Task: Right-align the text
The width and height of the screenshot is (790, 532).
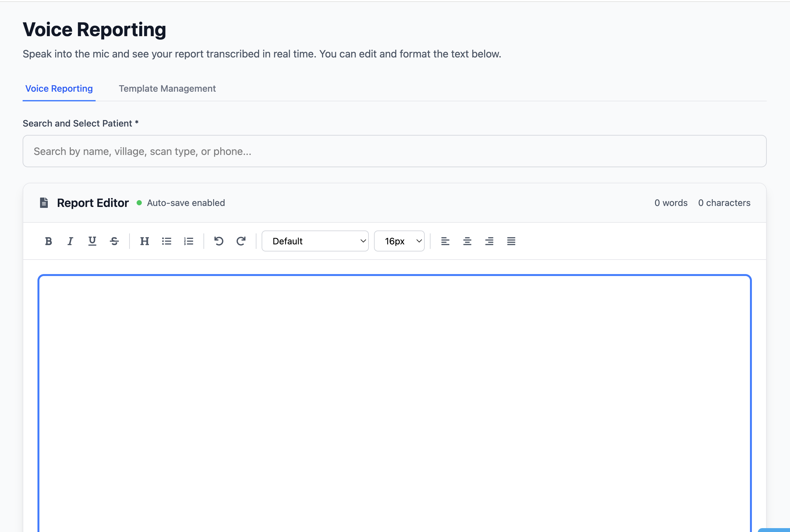Action: coord(489,241)
